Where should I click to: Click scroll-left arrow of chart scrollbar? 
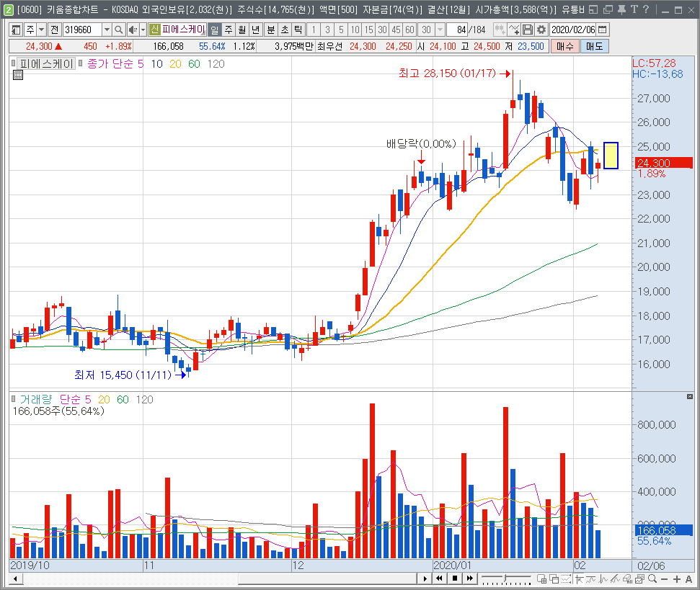tap(15, 579)
